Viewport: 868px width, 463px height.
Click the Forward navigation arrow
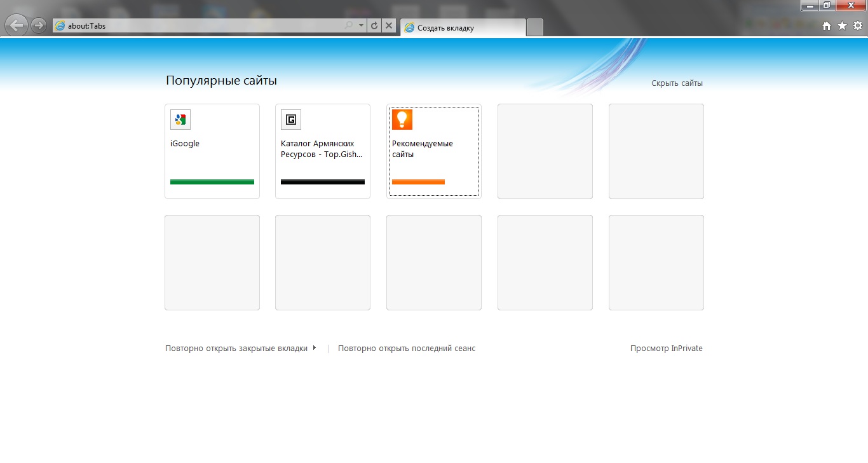pos(39,25)
